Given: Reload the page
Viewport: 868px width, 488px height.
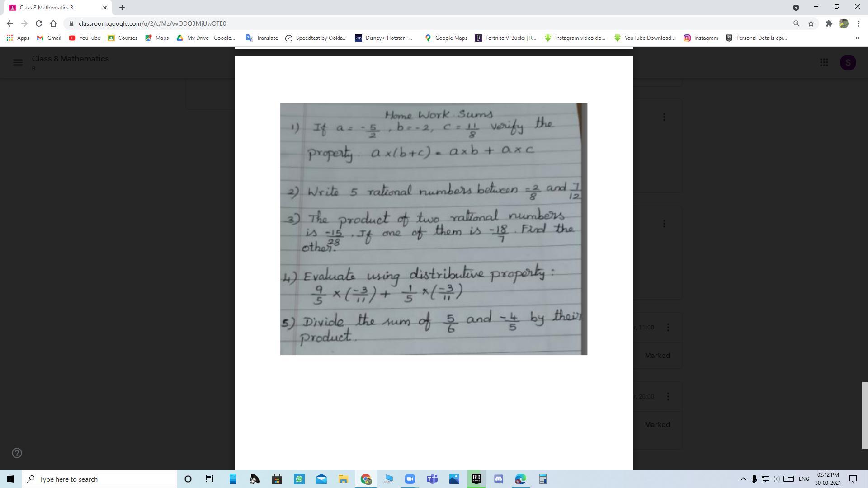Looking at the screenshot, I should [39, 23].
